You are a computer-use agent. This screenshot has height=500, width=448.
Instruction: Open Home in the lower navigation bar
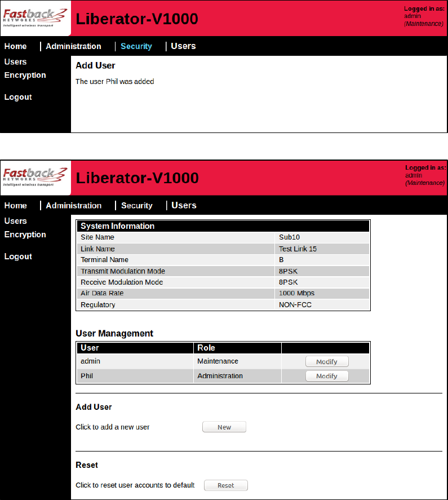[x=15, y=205]
